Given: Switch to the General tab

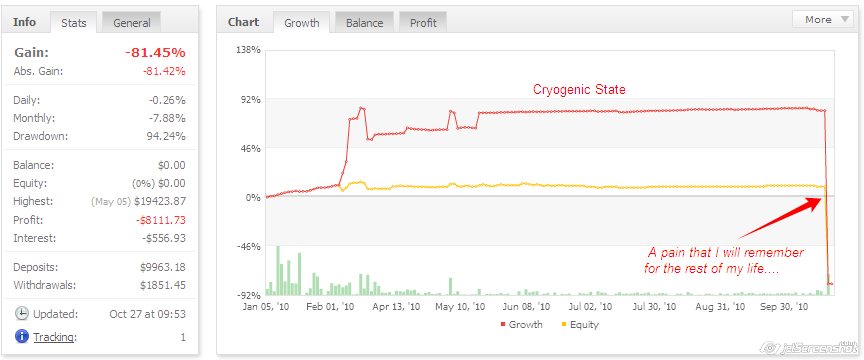Looking at the screenshot, I should click(x=132, y=23).
